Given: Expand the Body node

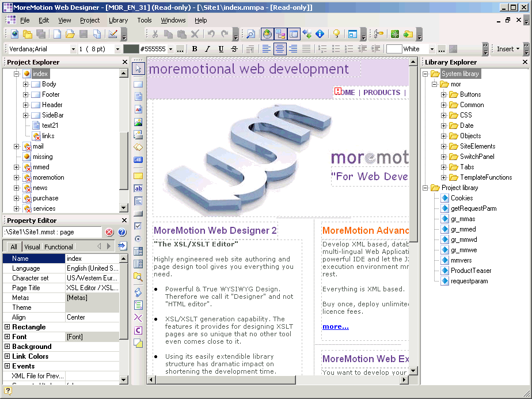Looking at the screenshot, I should pyautogui.click(x=25, y=84).
